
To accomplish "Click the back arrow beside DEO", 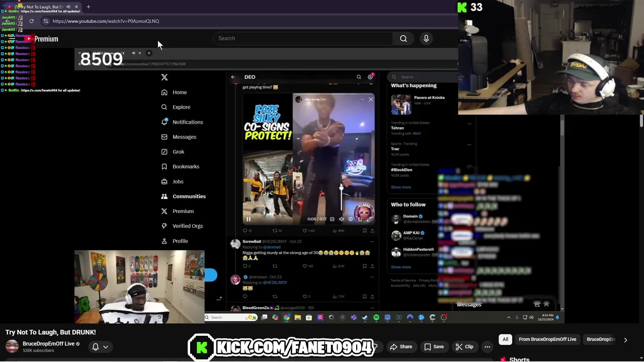I will pos(233,77).
